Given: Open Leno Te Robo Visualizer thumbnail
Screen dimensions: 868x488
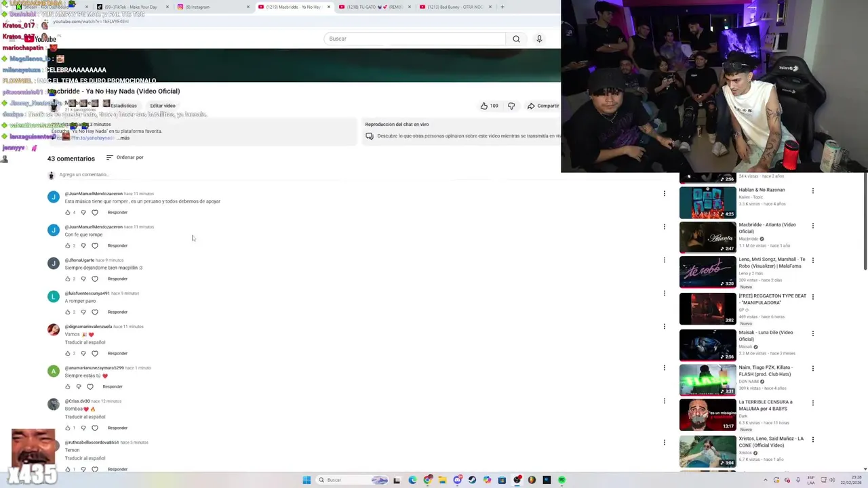Looking at the screenshot, I should [x=707, y=272].
